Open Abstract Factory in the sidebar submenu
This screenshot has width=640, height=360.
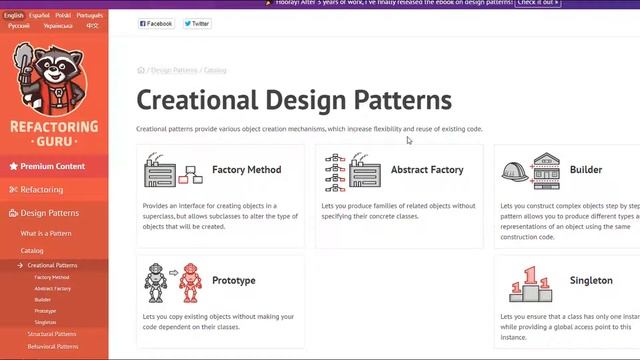tap(53, 289)
